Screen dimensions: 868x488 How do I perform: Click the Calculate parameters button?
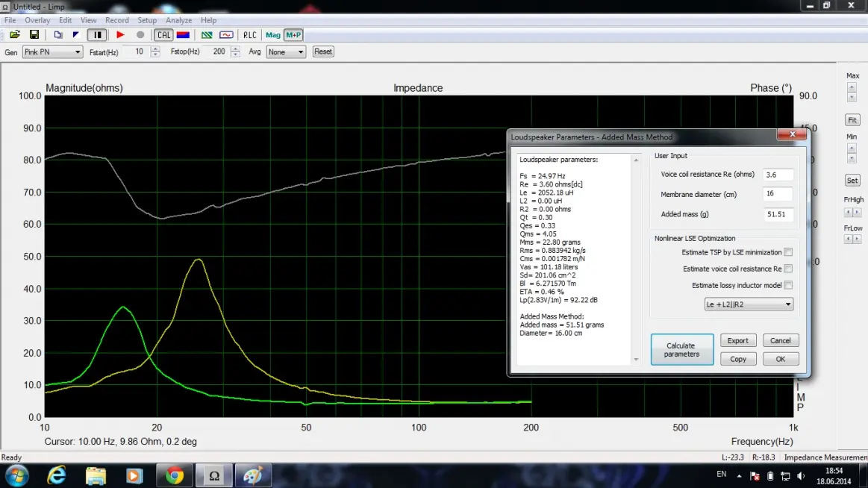pos(681,350)
